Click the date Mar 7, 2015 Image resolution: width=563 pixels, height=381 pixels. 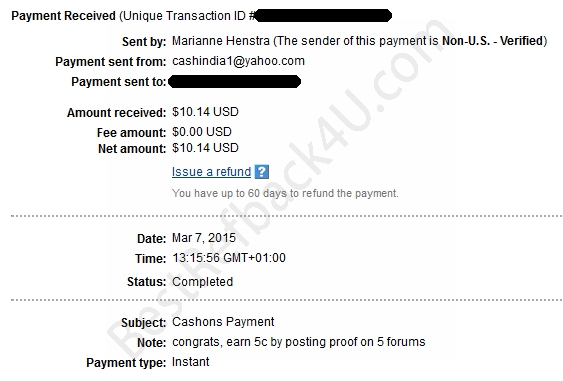tap(204, 238)
